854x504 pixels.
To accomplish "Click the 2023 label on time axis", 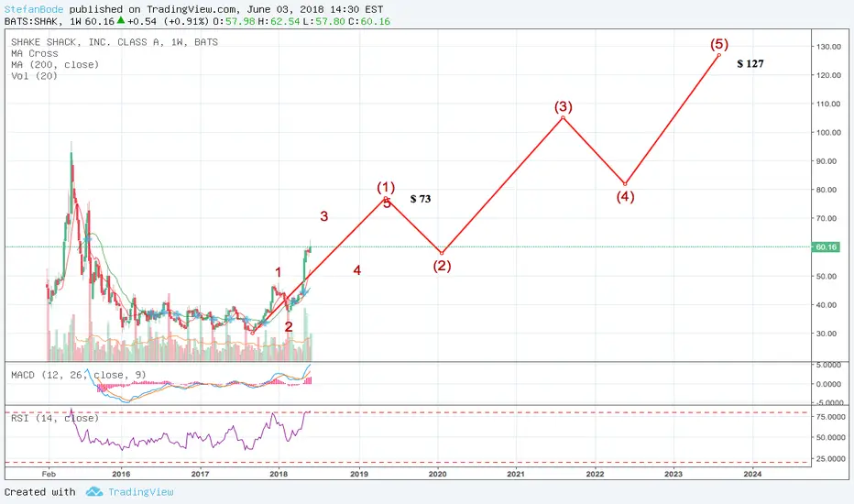I will coord(673,474).
